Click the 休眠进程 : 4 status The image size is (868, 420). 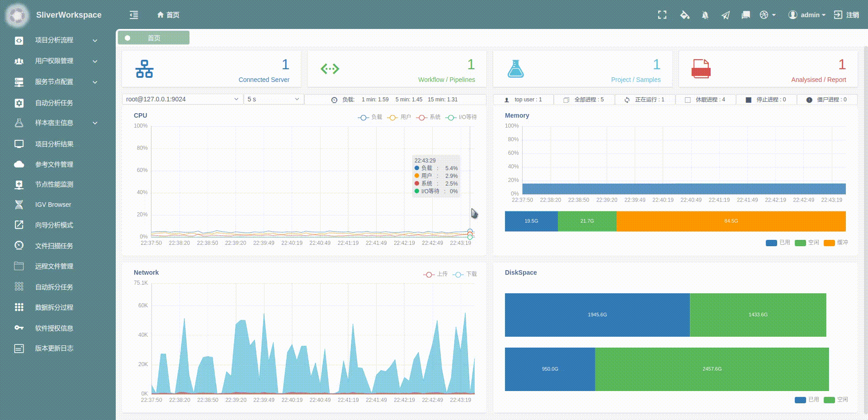click(x=706, y=100)
